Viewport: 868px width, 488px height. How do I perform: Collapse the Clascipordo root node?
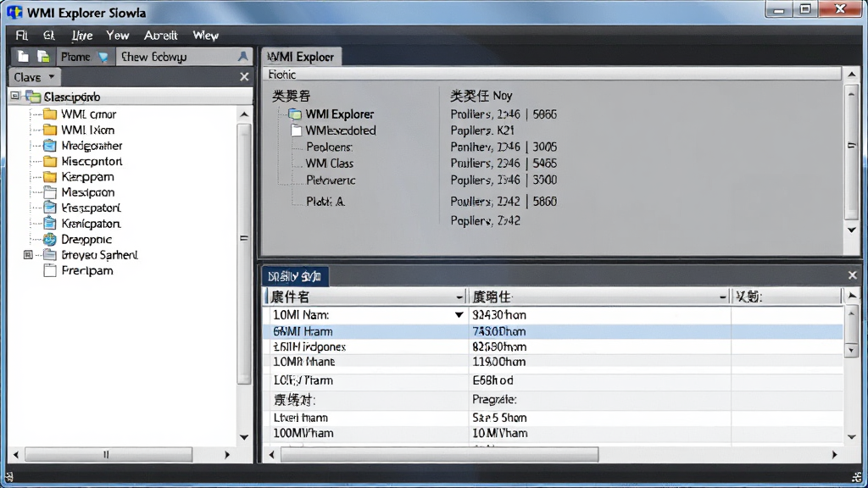click(15, 97)
